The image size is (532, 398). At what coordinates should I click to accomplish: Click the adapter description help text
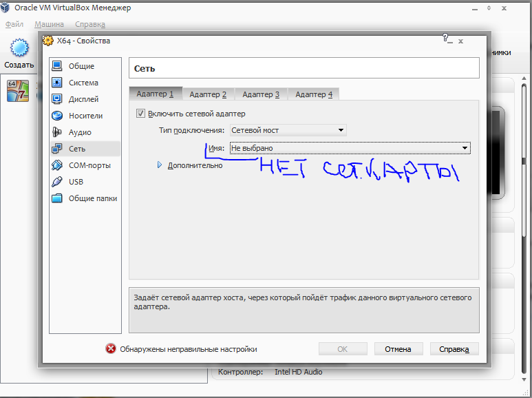tap(303, 302)
